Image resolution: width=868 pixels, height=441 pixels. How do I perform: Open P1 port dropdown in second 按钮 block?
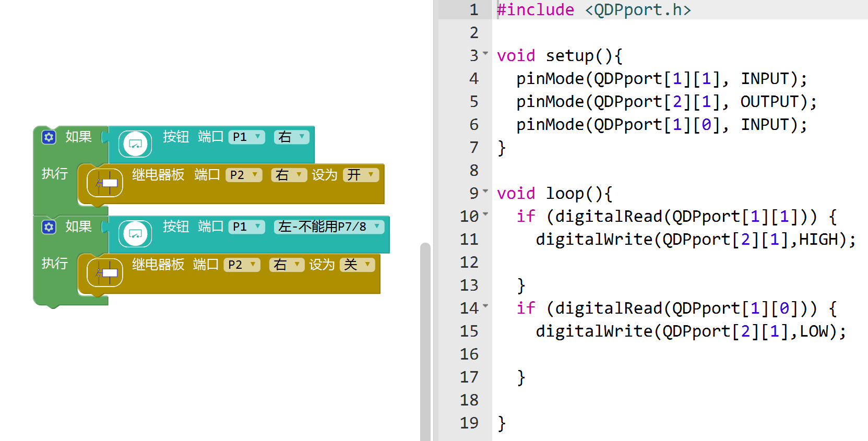[247, 227]
